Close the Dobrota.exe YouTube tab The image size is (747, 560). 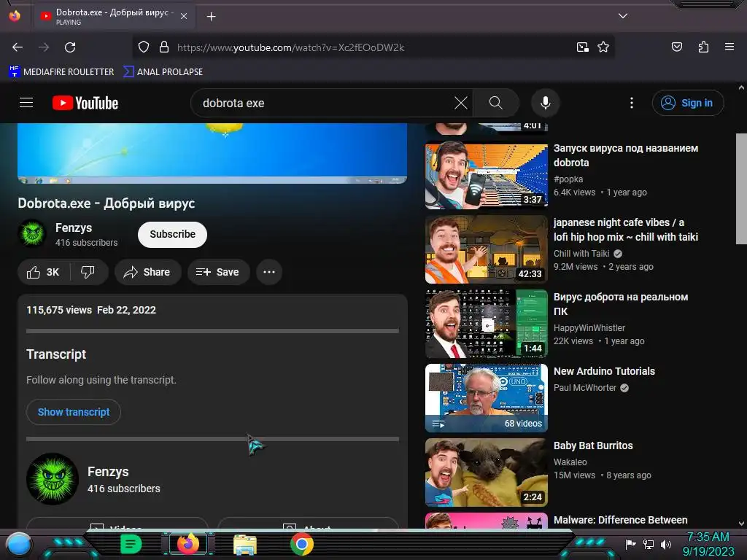(184, 16)
